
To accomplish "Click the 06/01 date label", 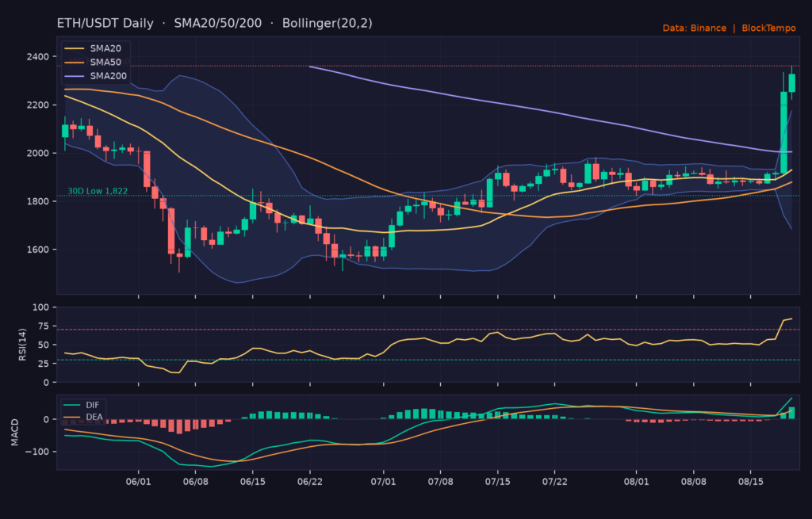I will point(138,482).
